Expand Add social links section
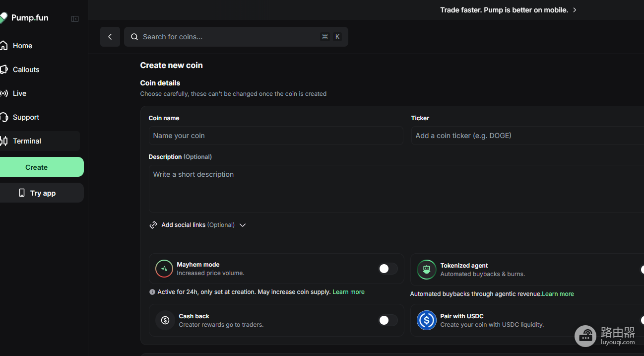This screenshot has height=356, width=644. pos(197,225)
